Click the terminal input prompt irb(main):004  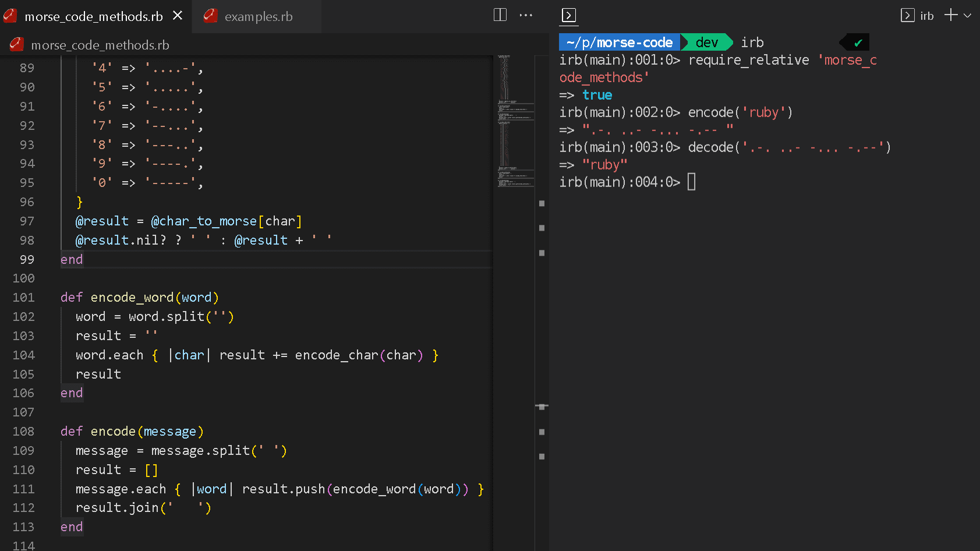coord(620,182)
